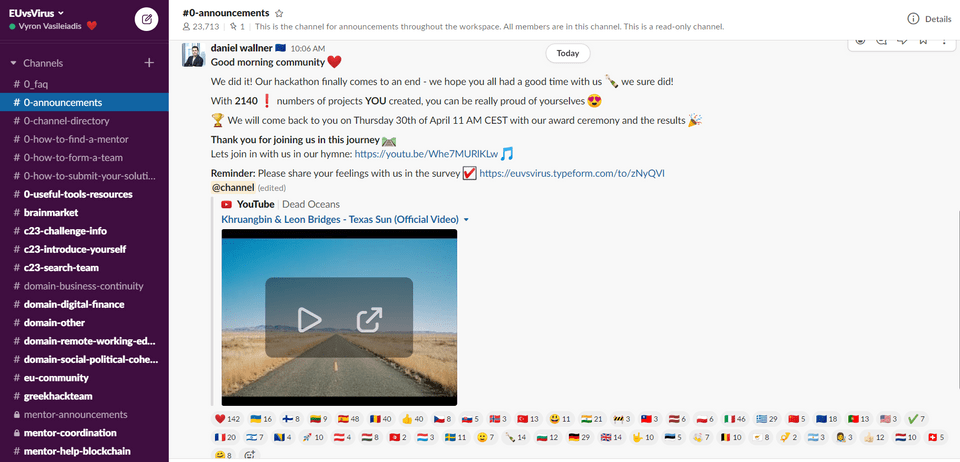Click the add reaction emoji icon
960x462 pixels.
(249, 455)
